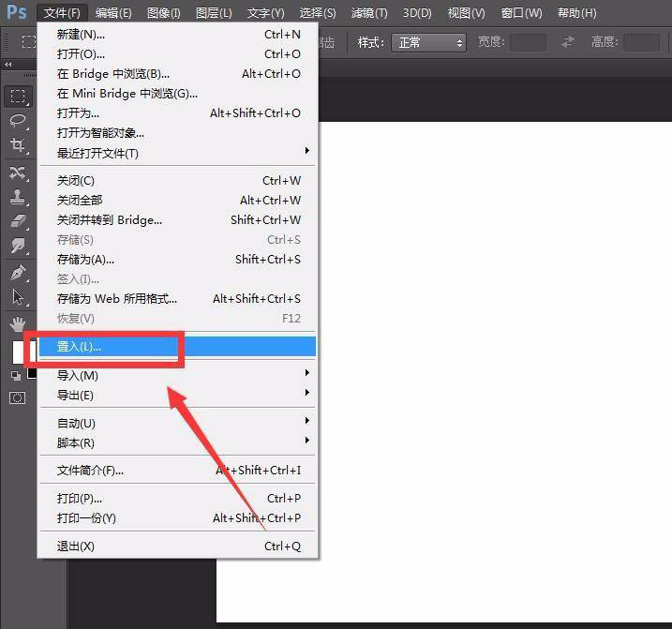Choose 退出(X) to quit Photoshop
Image resolution: width=672 pixels, height=629 pixels.
pyautogui.click(x=177, y=547)
